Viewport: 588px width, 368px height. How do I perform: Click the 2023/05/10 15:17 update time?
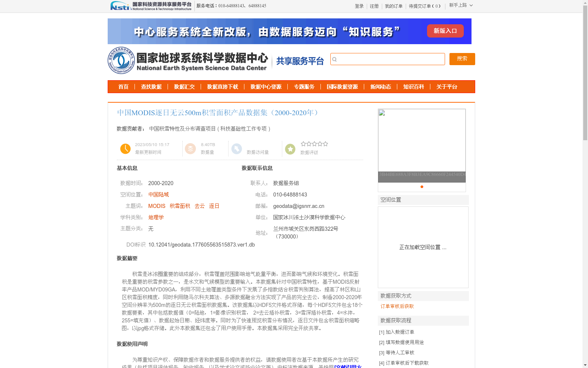(152, 145)
